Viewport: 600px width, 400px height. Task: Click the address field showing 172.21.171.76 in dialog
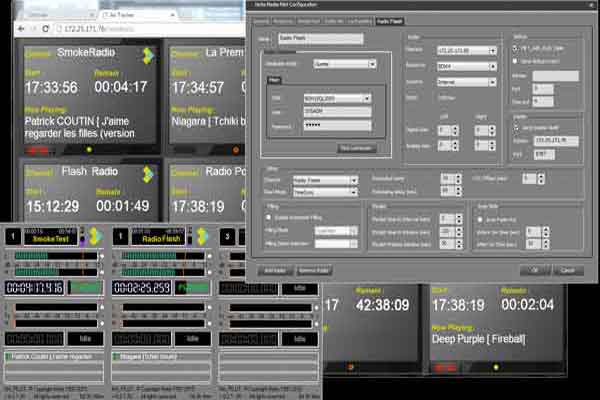[x=556, y=141]
